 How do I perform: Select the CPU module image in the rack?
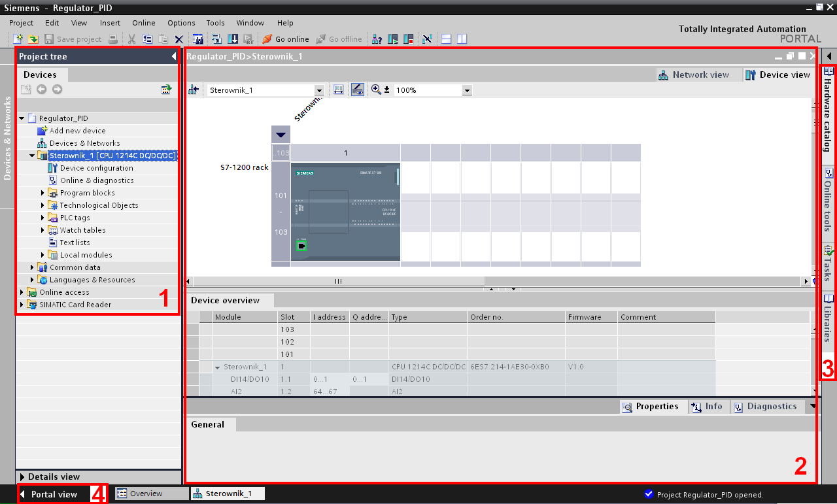(345, 212)
